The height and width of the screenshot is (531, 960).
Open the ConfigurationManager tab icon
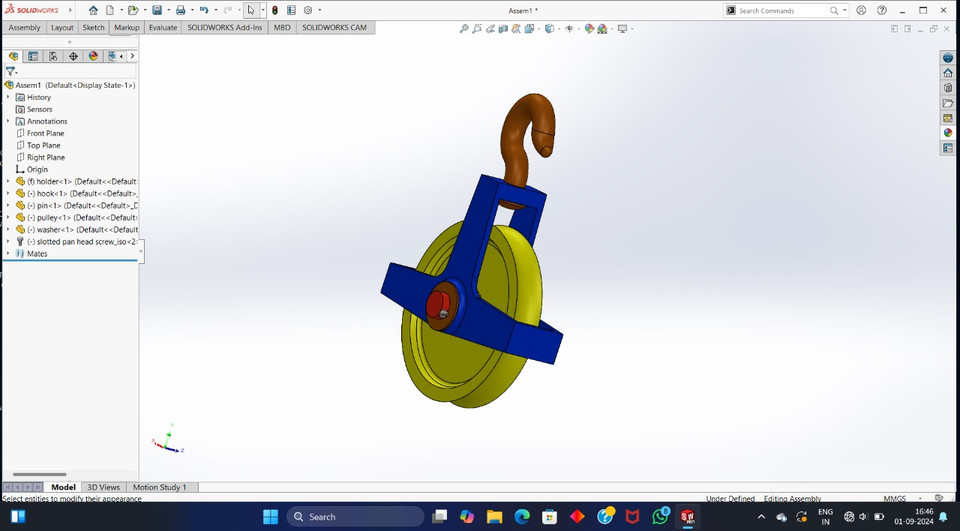[53, 56]
